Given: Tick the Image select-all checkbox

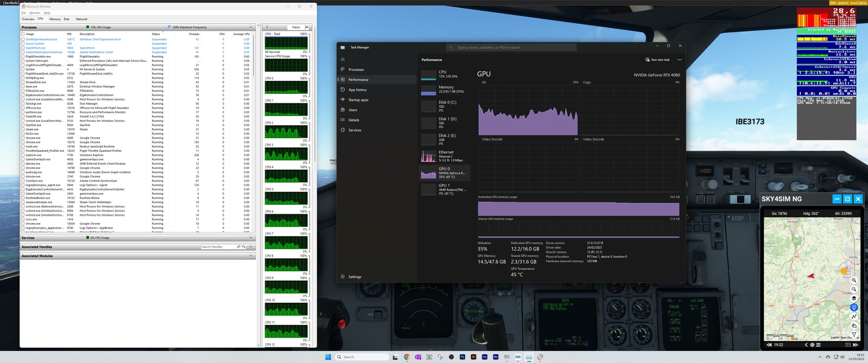Looking at the screenshot, I should 23,34.
